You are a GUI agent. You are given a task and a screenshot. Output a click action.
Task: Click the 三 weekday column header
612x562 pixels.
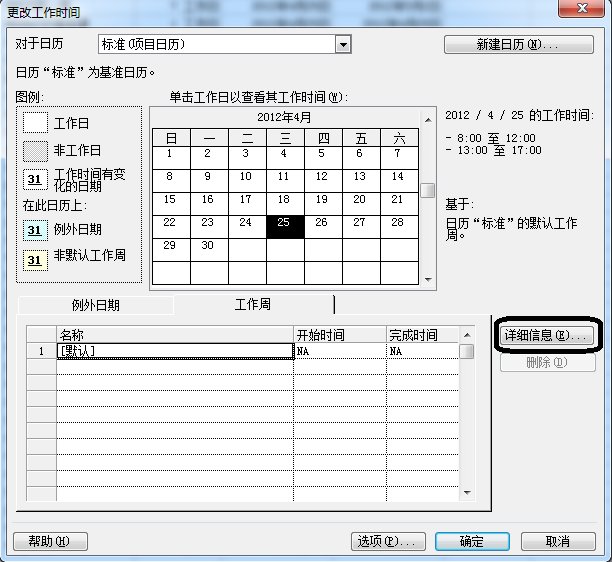pyautogui.click(x=285, y=138)
